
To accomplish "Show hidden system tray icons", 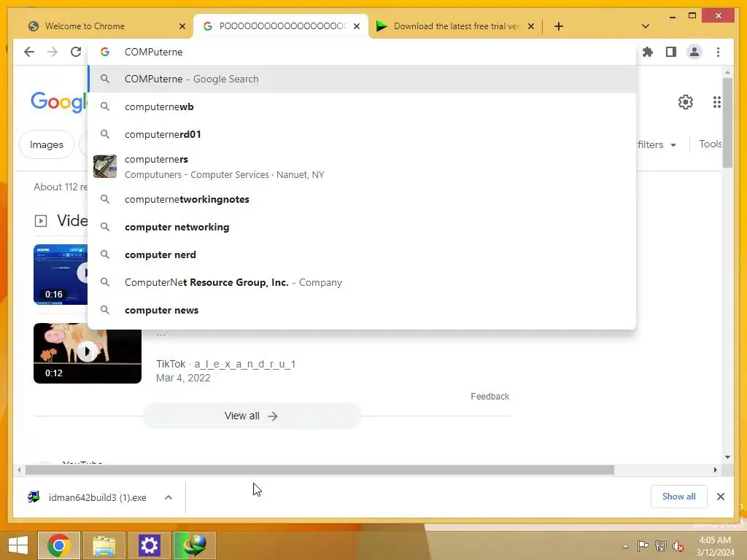I will pyautogui.click(x=625, y=546).
